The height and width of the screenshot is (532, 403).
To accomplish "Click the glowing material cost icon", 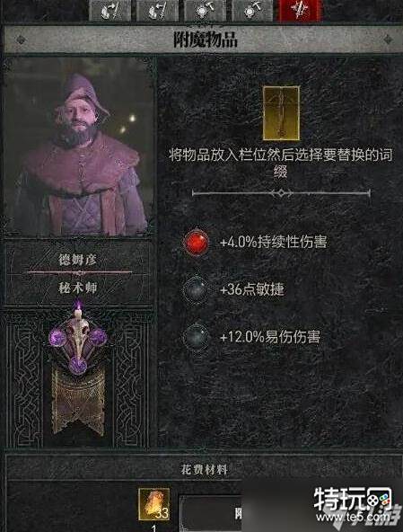I will pos(154,504).
